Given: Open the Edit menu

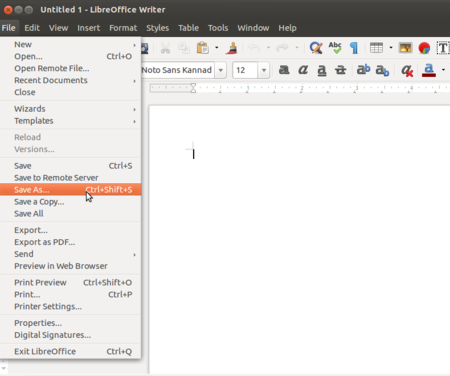Looking at the screenshot, I should (x=32, y=28).
